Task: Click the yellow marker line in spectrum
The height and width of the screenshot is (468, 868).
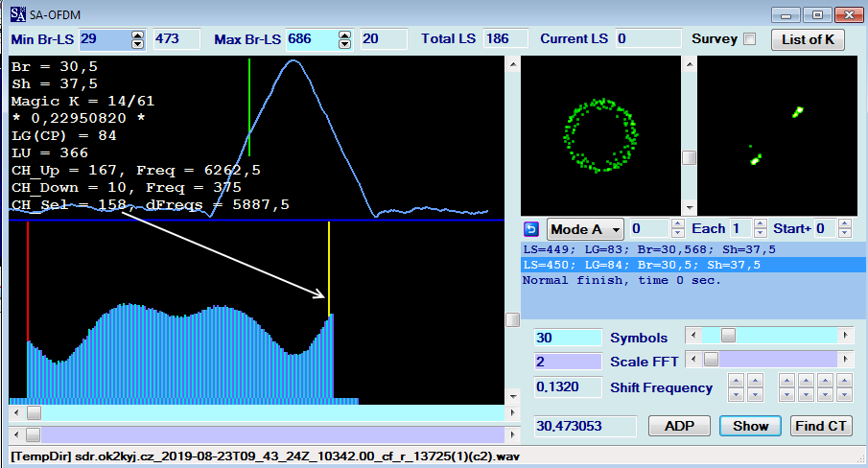Action: (x=329, y=269)
